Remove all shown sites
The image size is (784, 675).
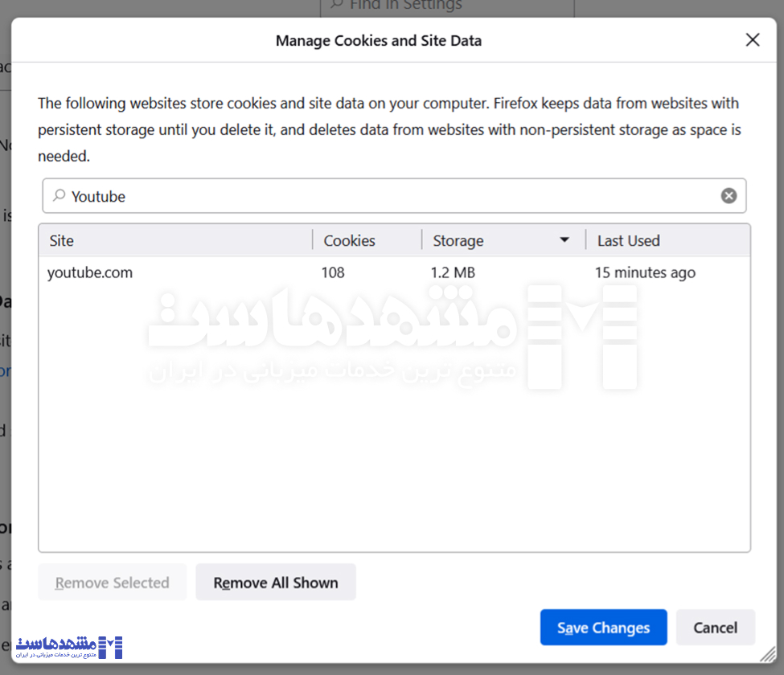[x=275, y=583]
